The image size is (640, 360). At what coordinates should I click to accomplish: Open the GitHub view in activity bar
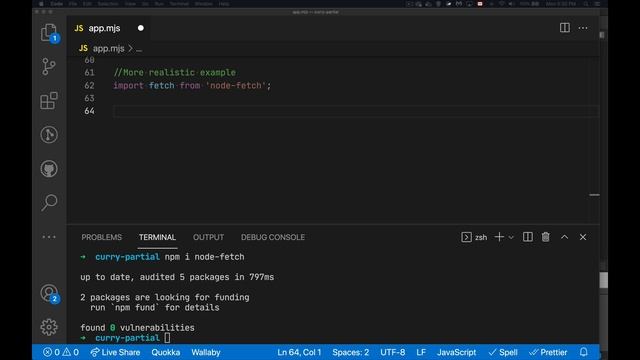[49, 169]
